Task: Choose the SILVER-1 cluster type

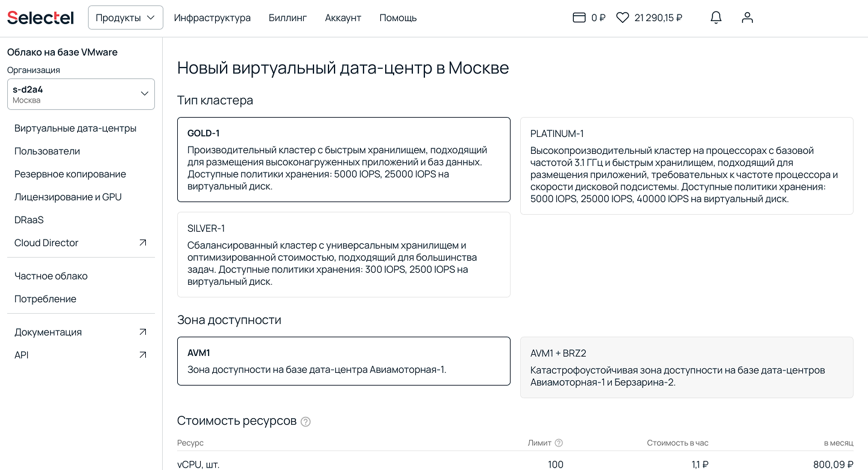Action: 344,255
